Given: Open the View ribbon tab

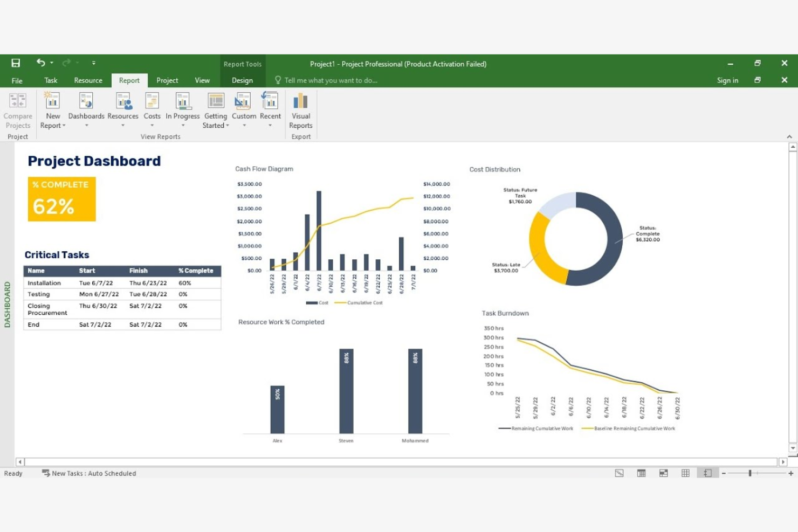Looking at the screenshot, I should (202, 80).
